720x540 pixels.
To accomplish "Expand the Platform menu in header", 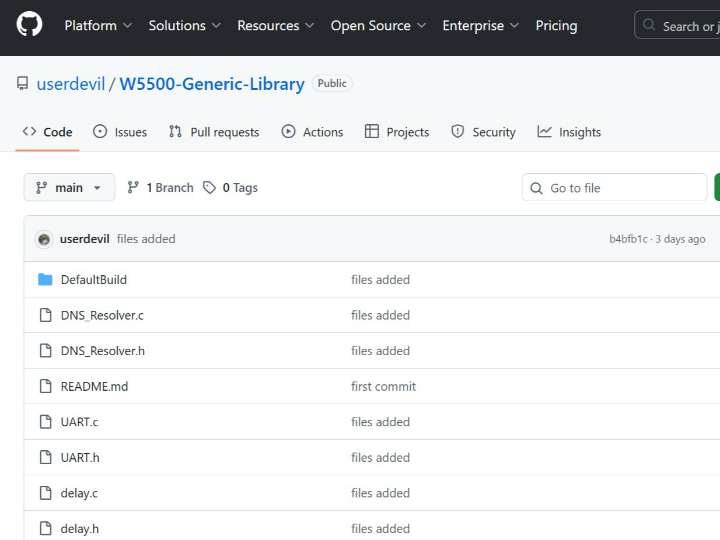I will [x=97, y=26].
